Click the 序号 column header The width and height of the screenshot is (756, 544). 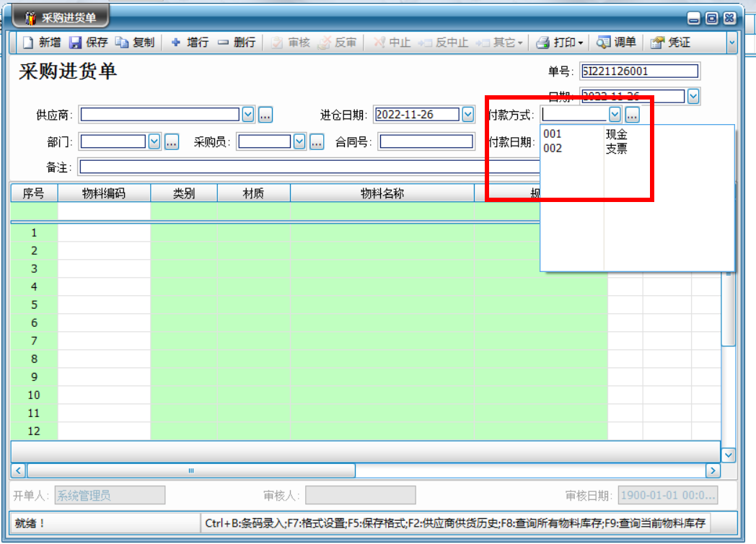pyautogui.click(x=34, y=193)
